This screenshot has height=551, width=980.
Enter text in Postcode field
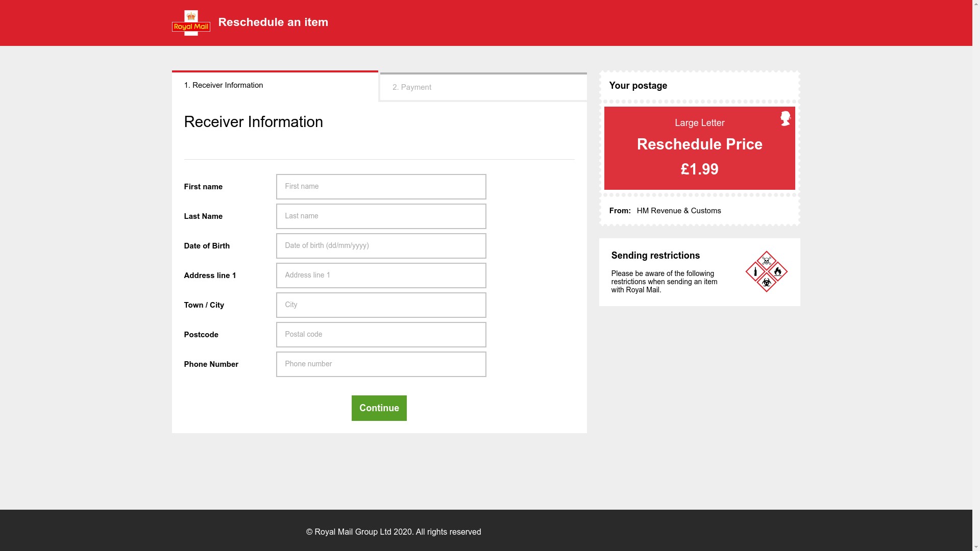click(x=381, y=334)
